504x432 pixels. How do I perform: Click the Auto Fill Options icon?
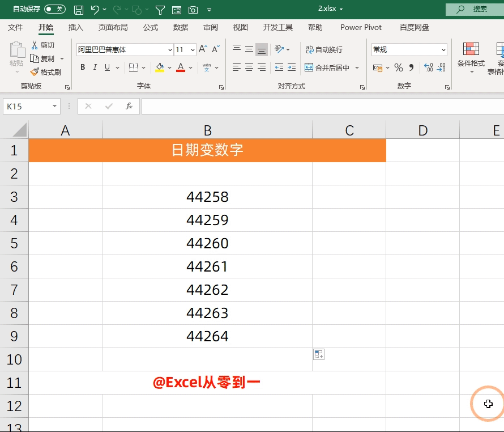pyautogui.click(x=318, y=354)
